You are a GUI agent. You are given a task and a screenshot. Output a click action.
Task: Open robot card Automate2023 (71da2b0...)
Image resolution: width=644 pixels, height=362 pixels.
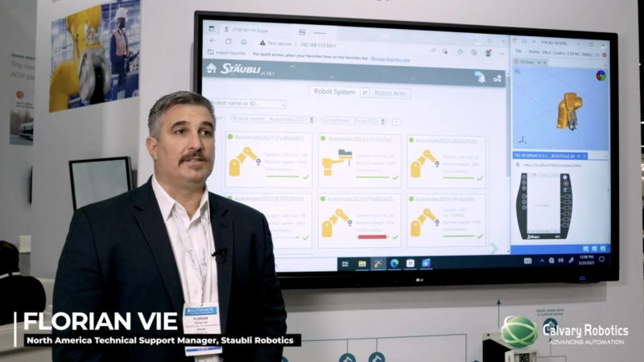click(x=447, y=220)
